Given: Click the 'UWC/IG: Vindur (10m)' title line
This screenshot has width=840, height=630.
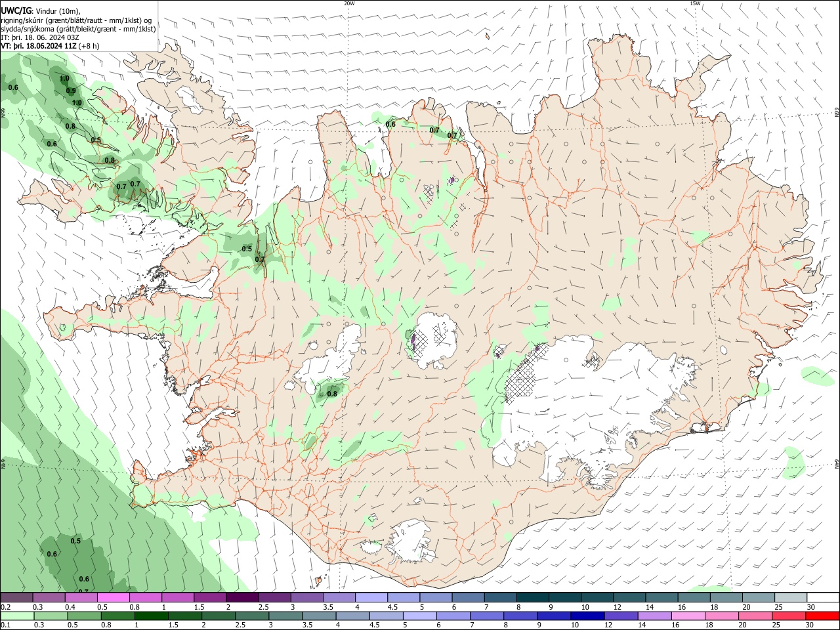Looking at the screenshot, I should tap(41, 11).
